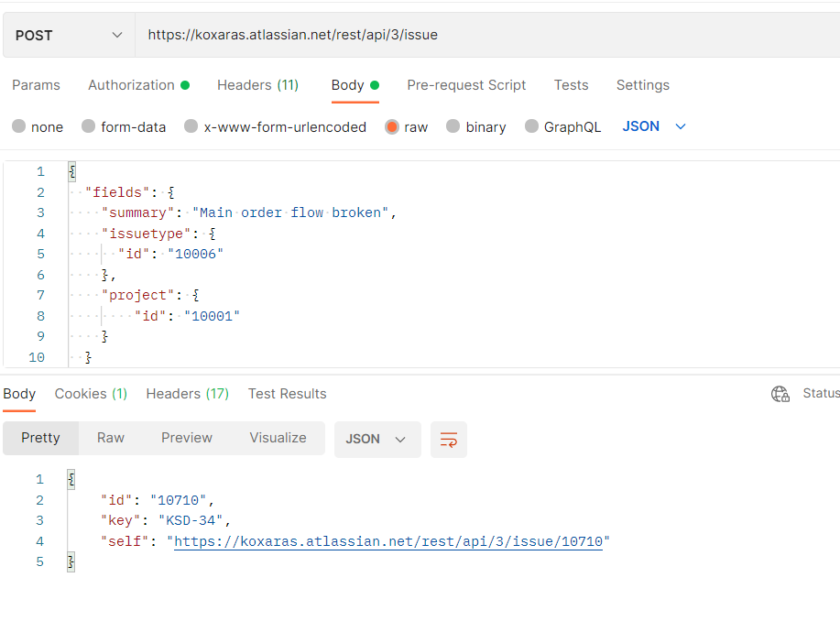
Task: Click the request URL input field
Action: (487, 36)
